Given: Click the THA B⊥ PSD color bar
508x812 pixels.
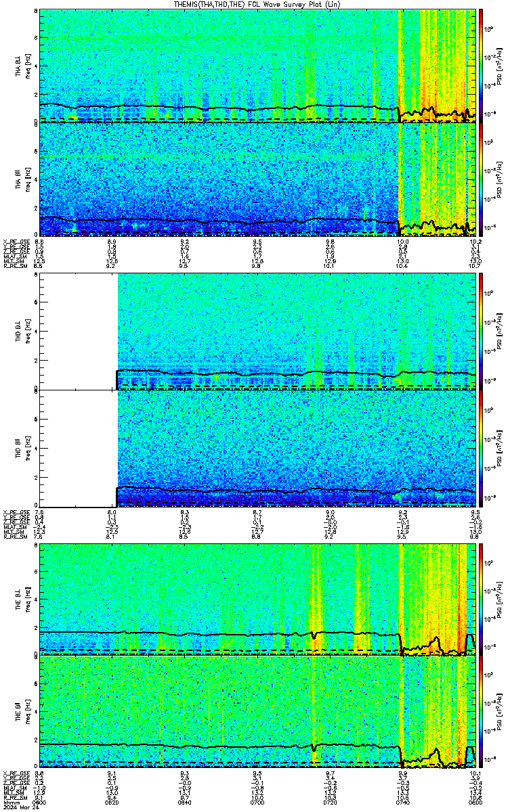Looking at the screenshot, I should coord(482,65).
